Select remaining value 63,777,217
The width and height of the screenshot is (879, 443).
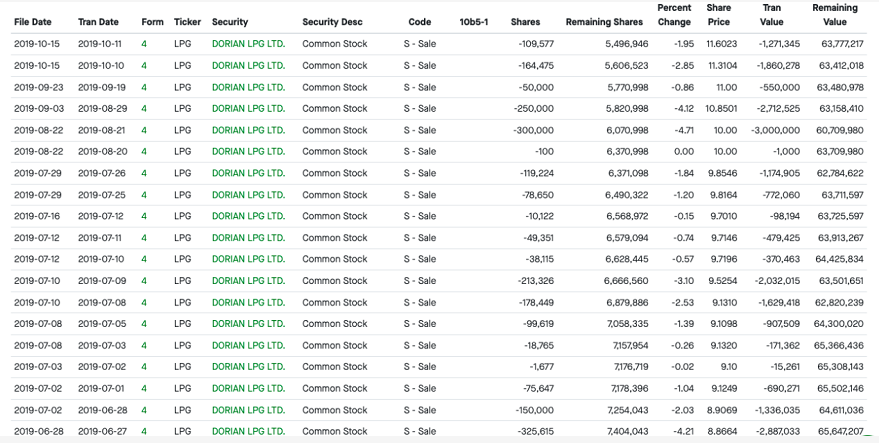pos(843,44)
